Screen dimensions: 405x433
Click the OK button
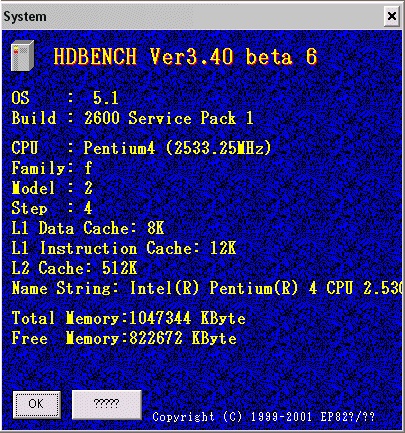pos(37,404)
